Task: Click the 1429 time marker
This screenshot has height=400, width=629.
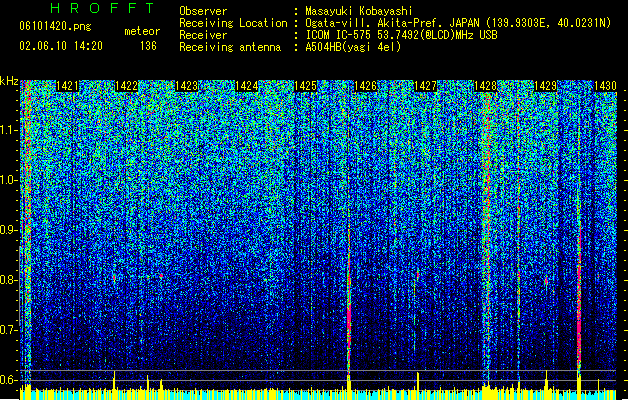Action: pyautogui.click(x=546, y=86)
